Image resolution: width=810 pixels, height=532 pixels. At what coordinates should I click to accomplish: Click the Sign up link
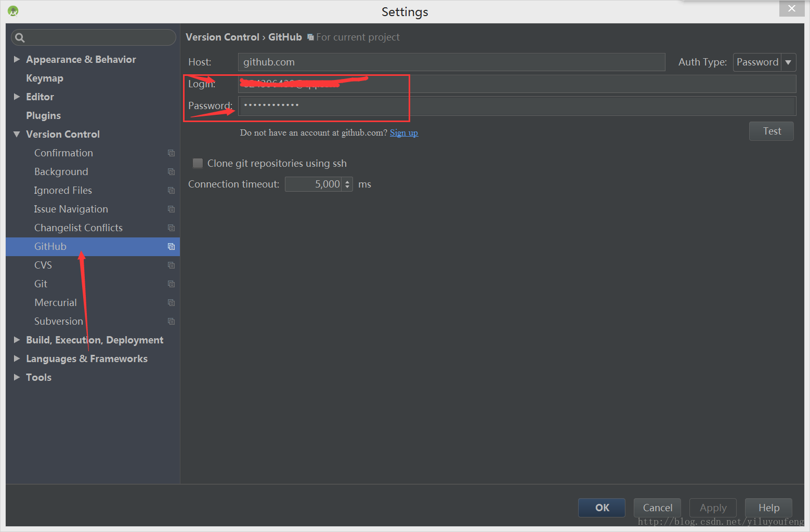[x=404, y=132]
